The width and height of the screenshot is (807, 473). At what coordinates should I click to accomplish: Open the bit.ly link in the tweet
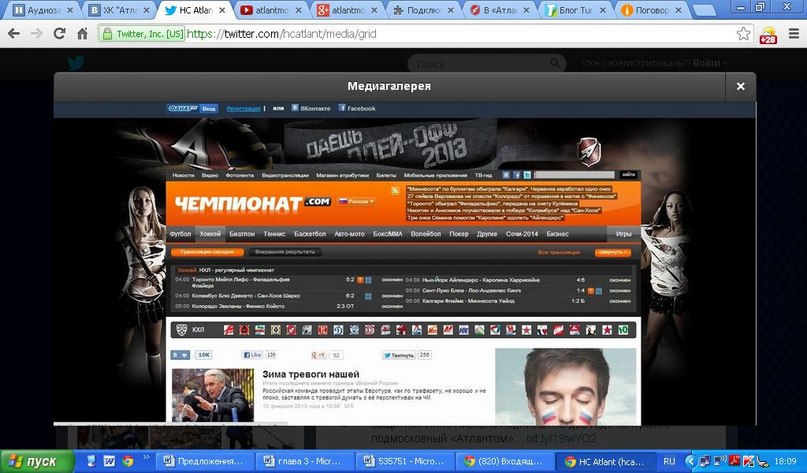click(x=562, y=439)
